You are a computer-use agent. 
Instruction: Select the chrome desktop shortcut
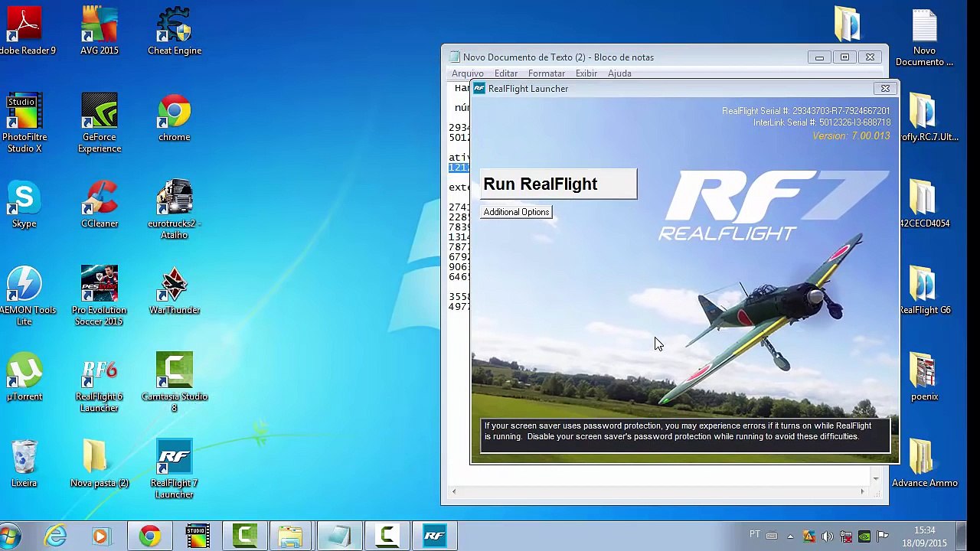(175, 119)
